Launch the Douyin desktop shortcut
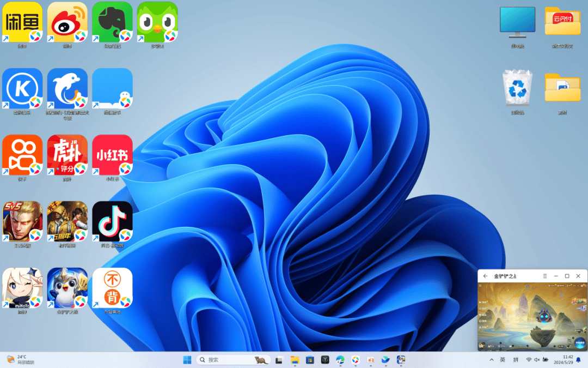Viewport: 588px width, 368px height. point(112,221)
